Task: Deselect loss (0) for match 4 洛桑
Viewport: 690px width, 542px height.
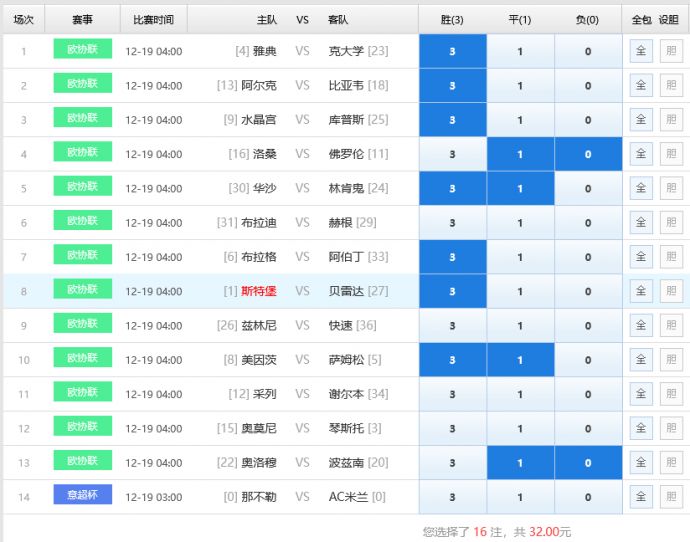Action: tap(588, 154)
